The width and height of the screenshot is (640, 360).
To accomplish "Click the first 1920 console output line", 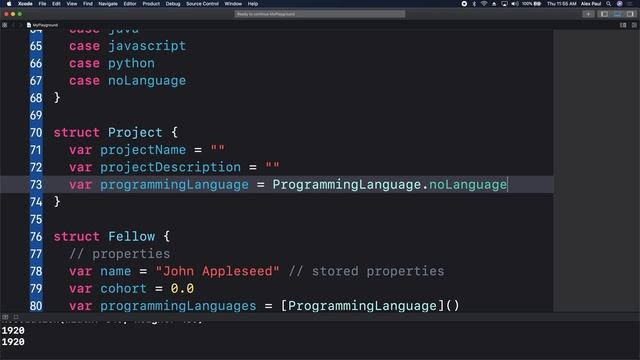I will pyautogui.click(x=13, y=331).
